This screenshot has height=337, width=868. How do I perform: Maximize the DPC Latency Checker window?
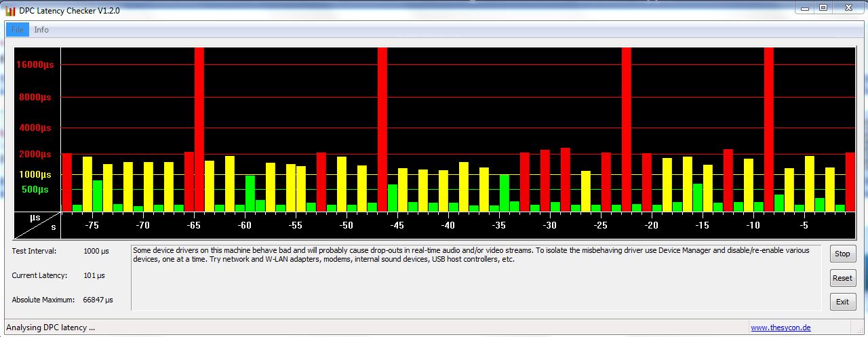823,7
